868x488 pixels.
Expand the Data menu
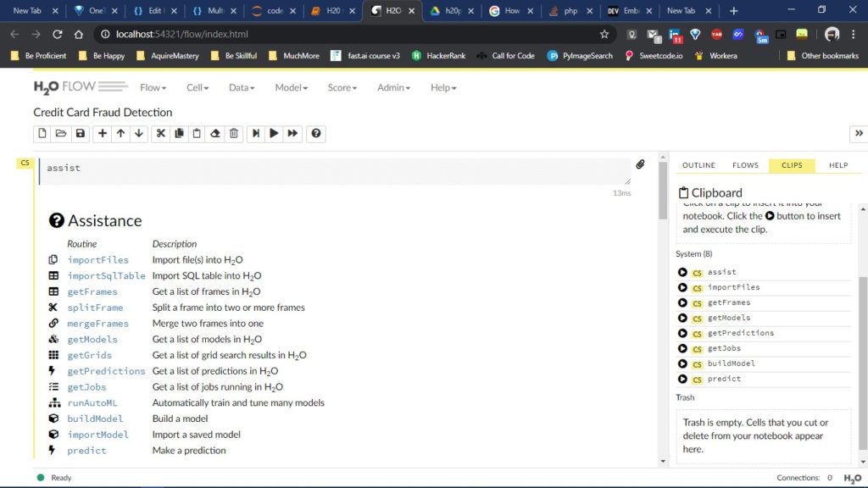[x=243, y=87]
